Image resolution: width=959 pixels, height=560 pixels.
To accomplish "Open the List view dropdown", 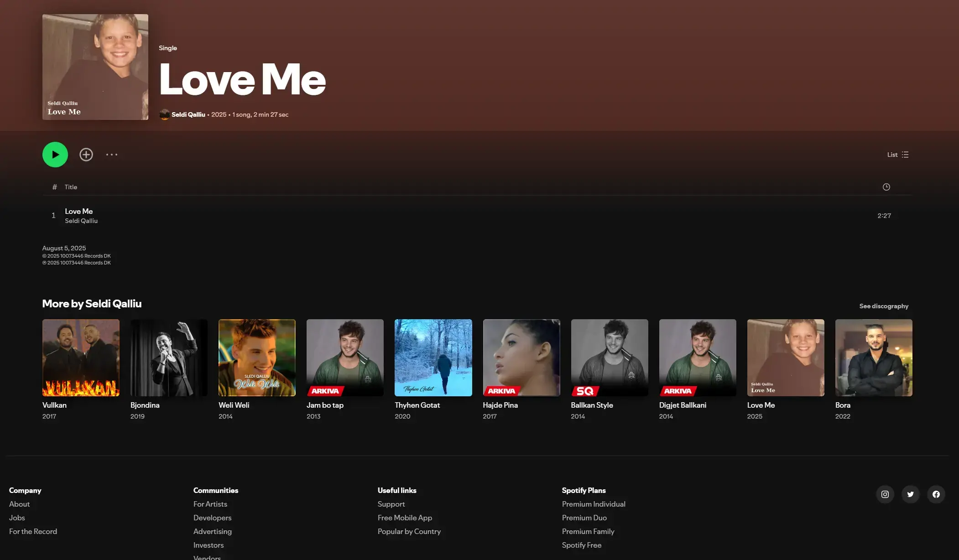I will tap(897, 155).
